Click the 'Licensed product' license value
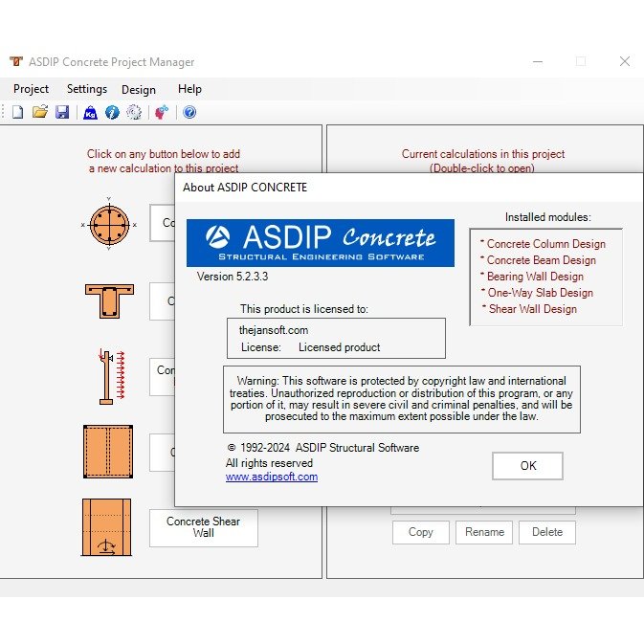644x644 pixels. tap(339, 347)
